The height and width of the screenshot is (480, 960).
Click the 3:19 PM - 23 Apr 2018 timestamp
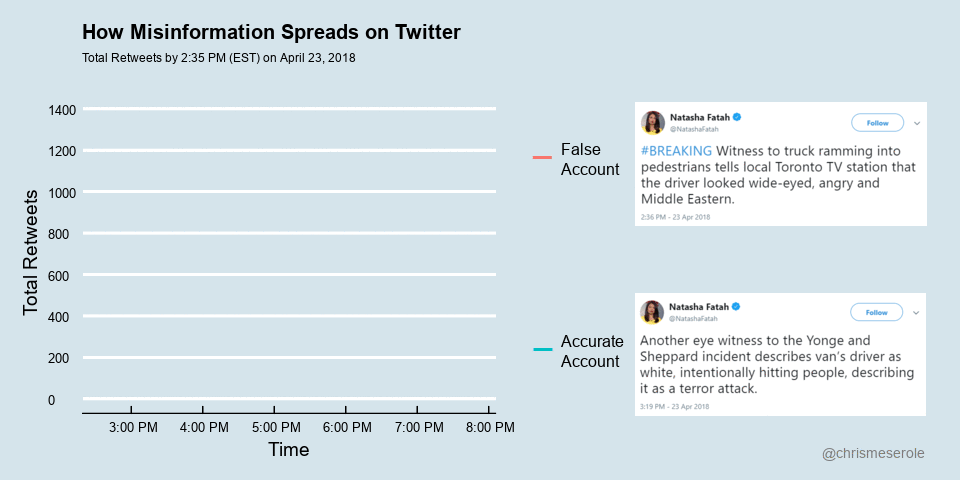pyautogui.click(x=675, y=406)
